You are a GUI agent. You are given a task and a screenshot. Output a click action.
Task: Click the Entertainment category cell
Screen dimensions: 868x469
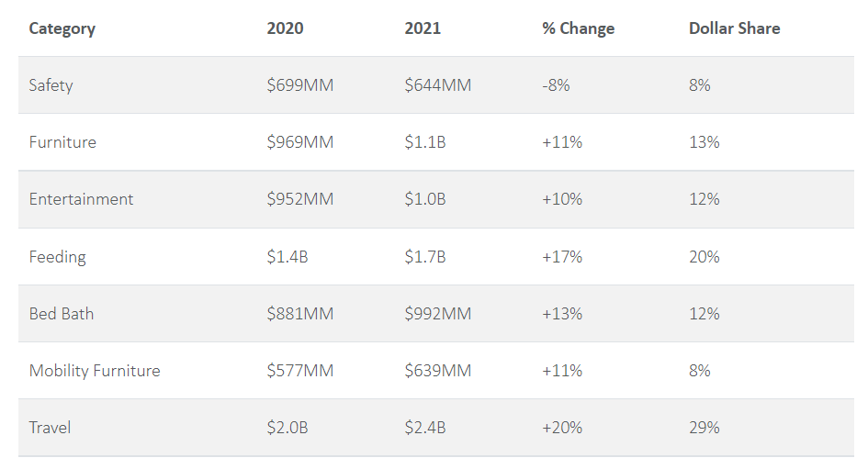tap(81, 199)
